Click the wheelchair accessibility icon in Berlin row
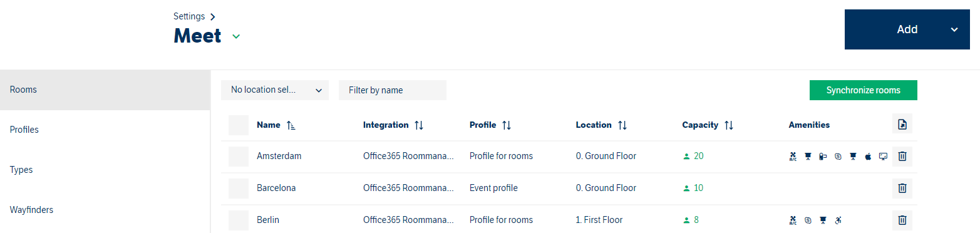Image resolution: width=980 pixels, height=233 pixels. (838, 220)
